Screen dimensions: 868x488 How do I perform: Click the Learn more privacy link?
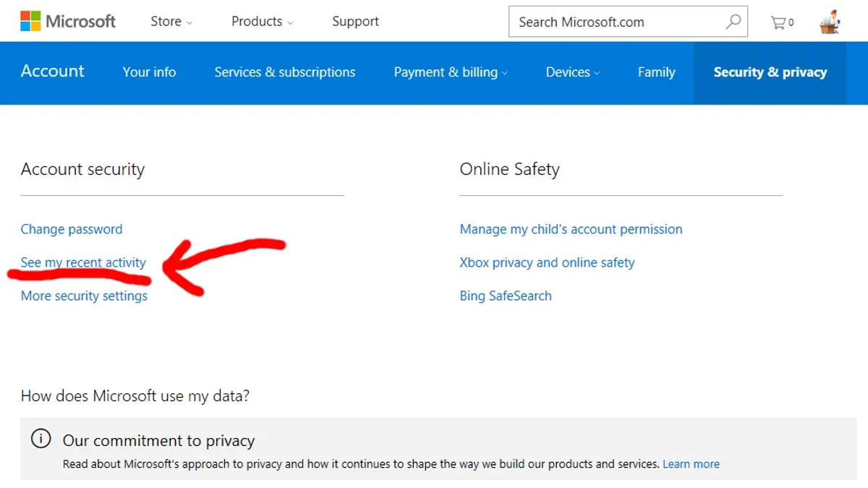point(691,464)
